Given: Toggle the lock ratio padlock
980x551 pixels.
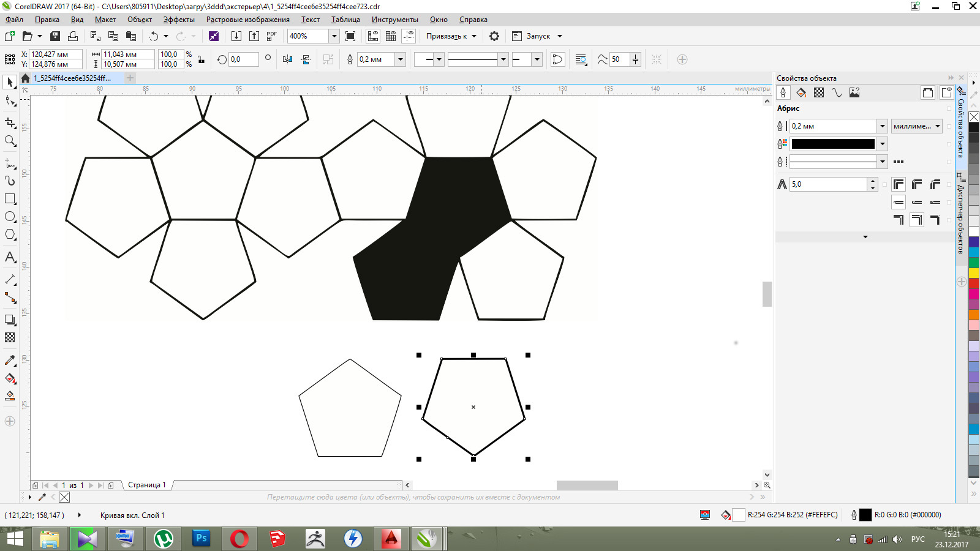Looking at the screenshot, I should click(201, 59).
